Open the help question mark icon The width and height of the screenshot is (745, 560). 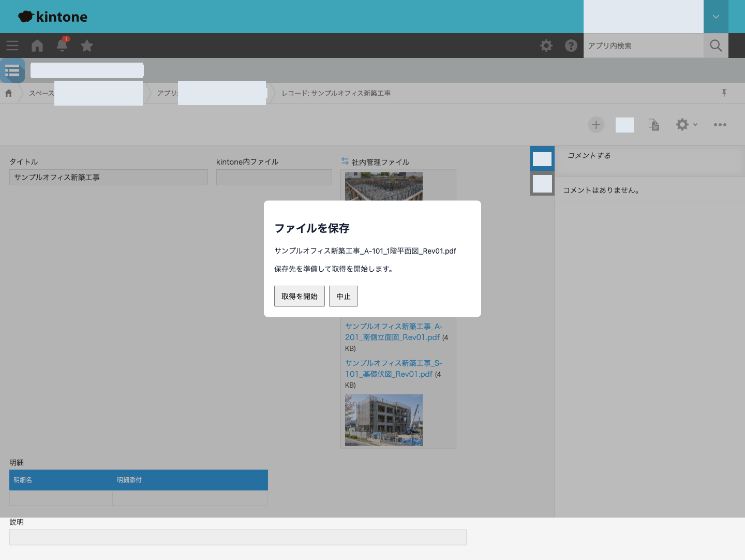pyautogui.click(x=571, y=46)
